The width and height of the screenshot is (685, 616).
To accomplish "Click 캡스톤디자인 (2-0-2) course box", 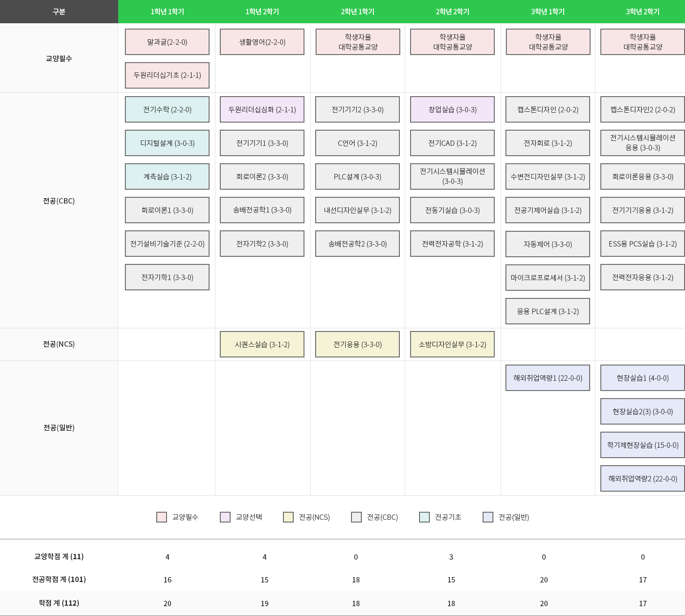I will 548,110.
